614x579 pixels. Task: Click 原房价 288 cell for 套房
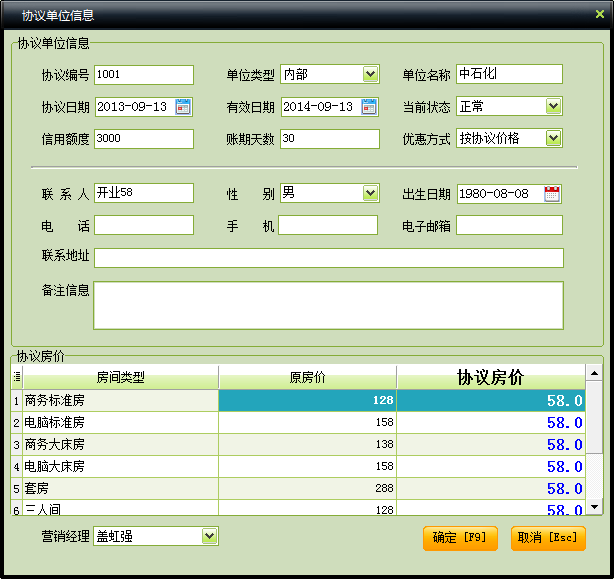click(x=307, y=488)
